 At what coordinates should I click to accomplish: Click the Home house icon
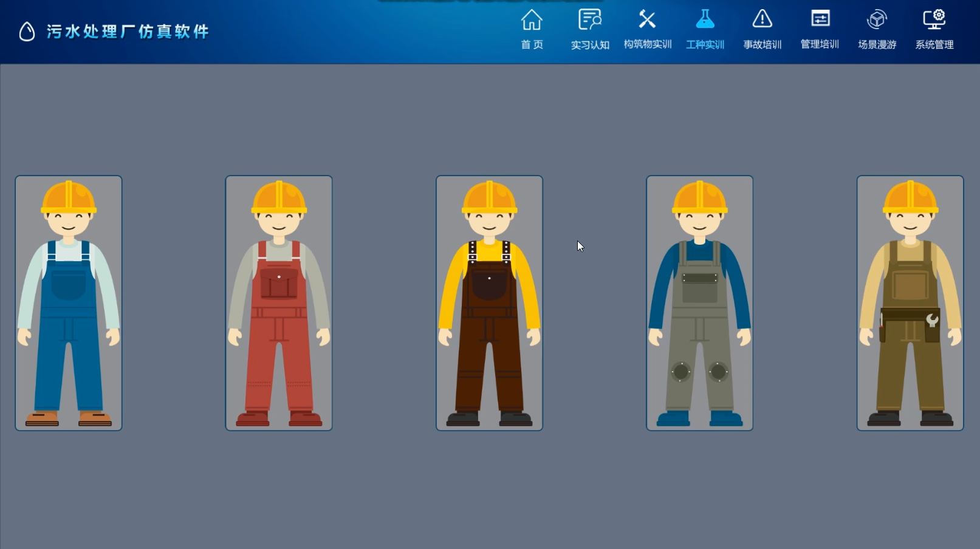point(532,20)
